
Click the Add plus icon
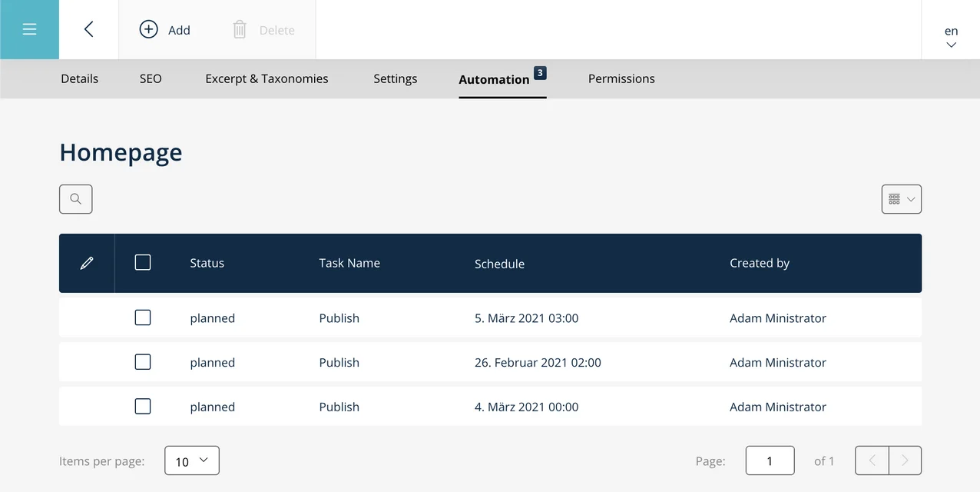(148, 29)
